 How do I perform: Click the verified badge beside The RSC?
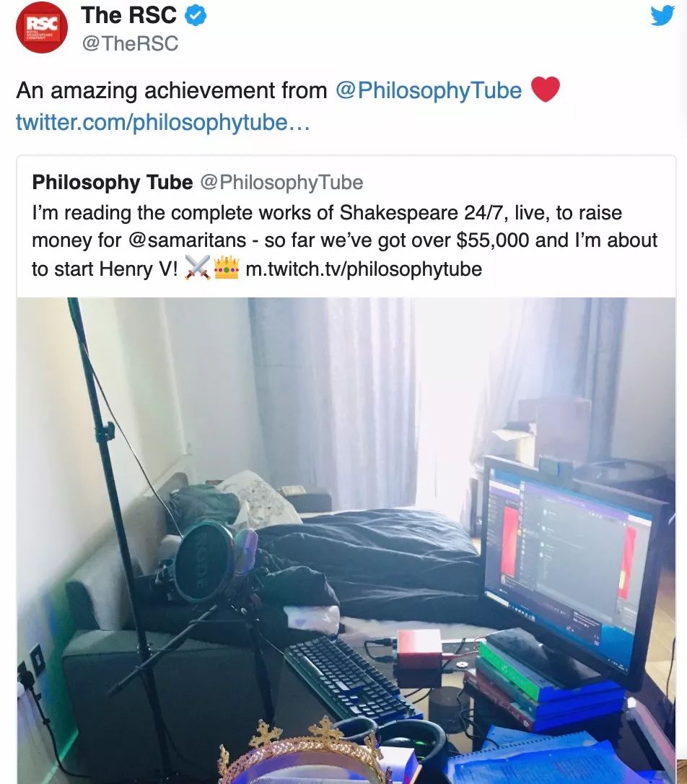[196, 15]
